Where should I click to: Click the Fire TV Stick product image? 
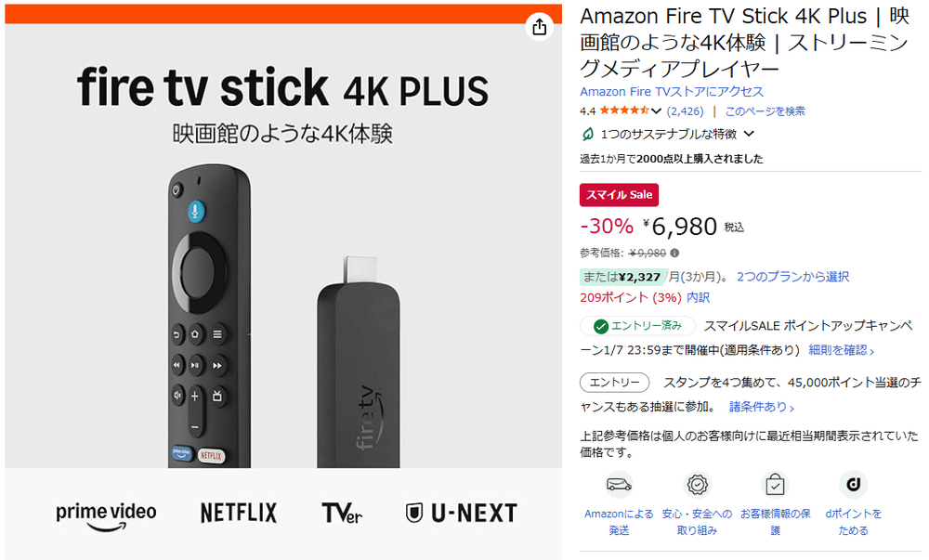pyautogui.click(x=283, y=281)
